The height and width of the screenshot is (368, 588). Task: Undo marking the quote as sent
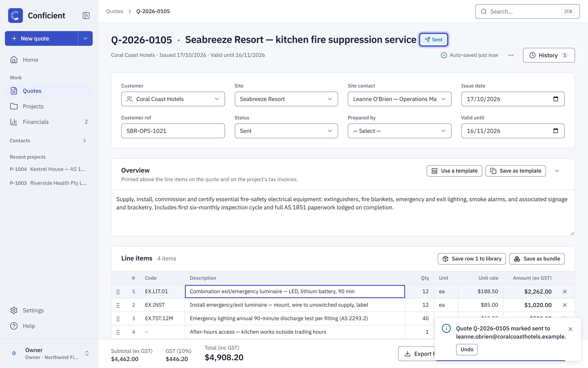[467, 350]
